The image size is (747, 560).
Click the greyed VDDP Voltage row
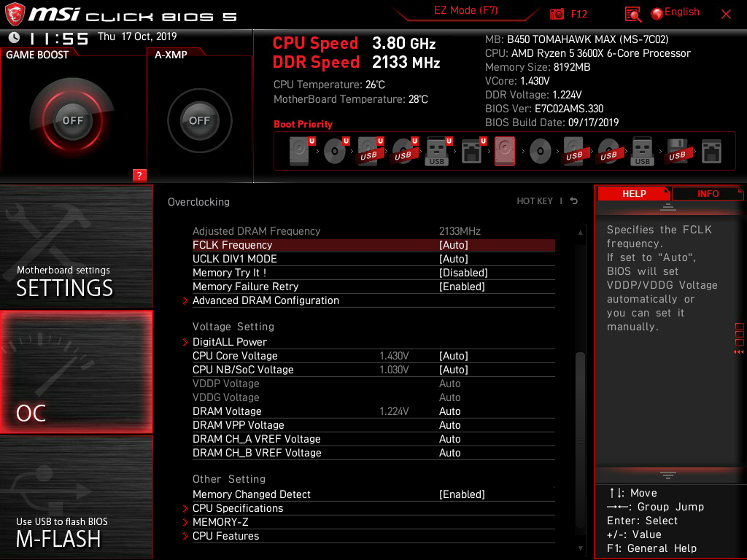click(x=373, y=384)
